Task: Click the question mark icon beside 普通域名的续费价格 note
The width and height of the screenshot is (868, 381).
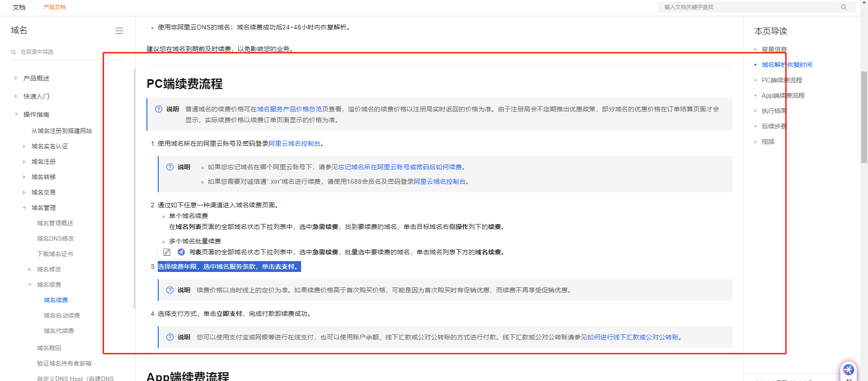Action: [159, 109]
